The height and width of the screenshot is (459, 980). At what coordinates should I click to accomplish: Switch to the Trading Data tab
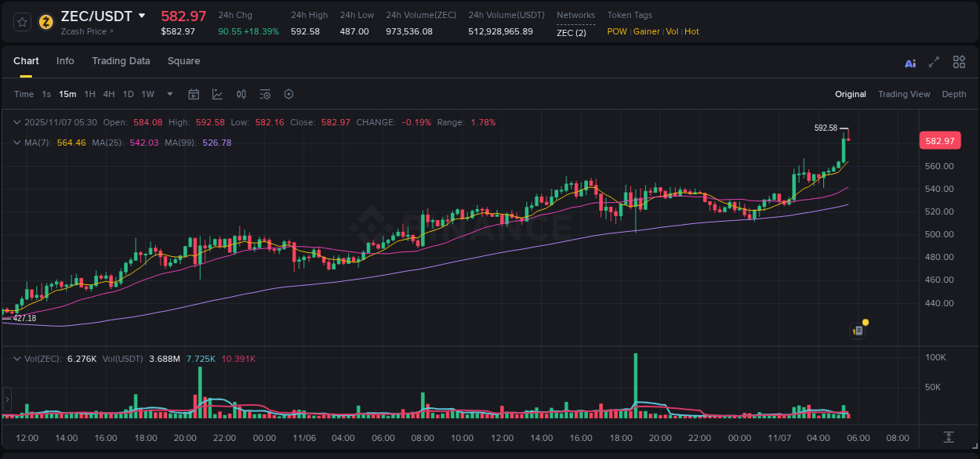coord(121,61)
